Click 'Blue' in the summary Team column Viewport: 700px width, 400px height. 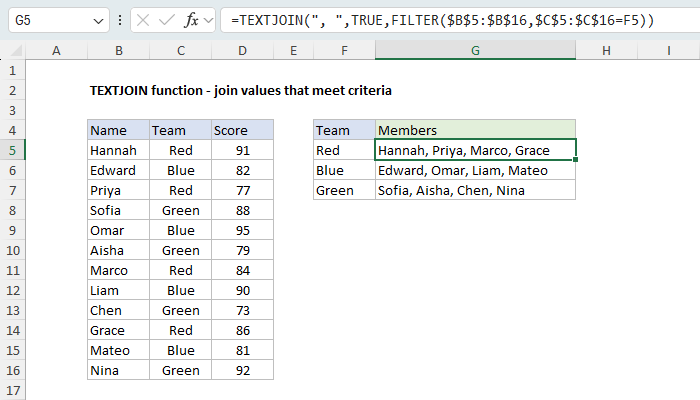tap(344, 171)
